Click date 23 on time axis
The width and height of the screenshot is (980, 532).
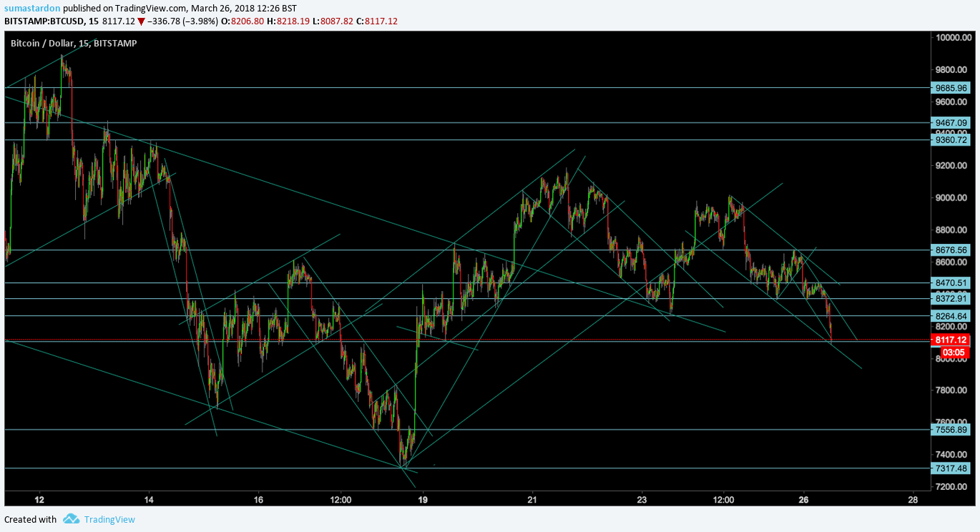[642, 499]
